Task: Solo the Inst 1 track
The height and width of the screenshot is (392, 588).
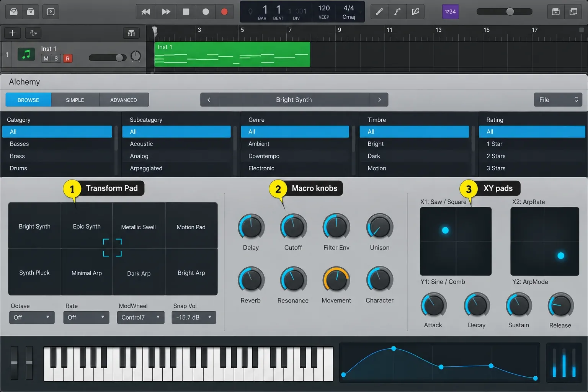Action: coord(56,59)
